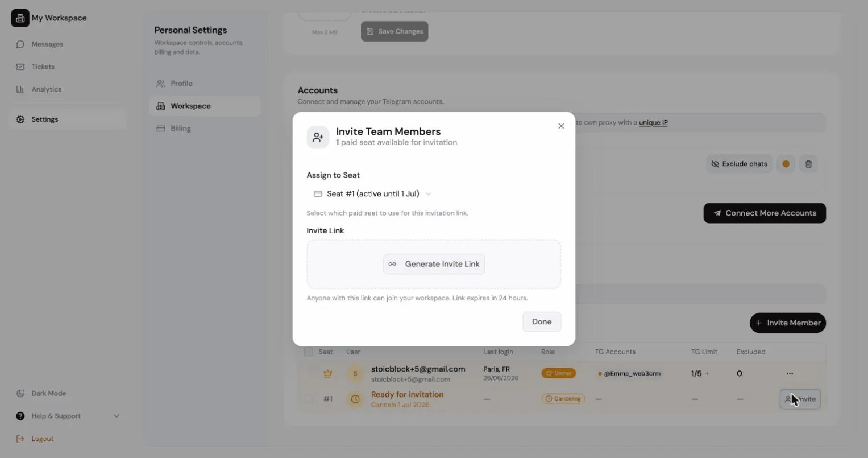Screen dimensions: 868x458
Task: Open the Billing settings tab
Action: (x=205, y=129)
